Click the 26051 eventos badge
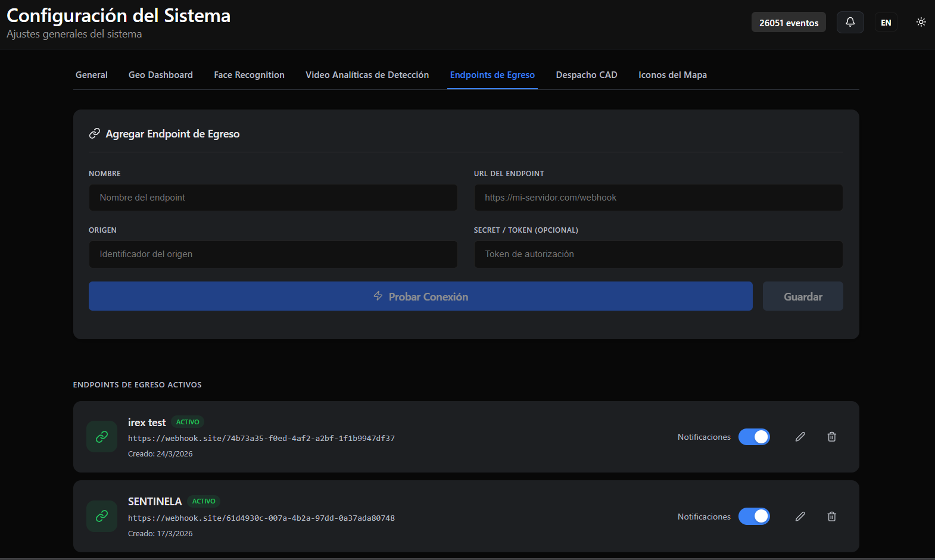Viewport: 935px width, 560px height. [x=788, y=23]
